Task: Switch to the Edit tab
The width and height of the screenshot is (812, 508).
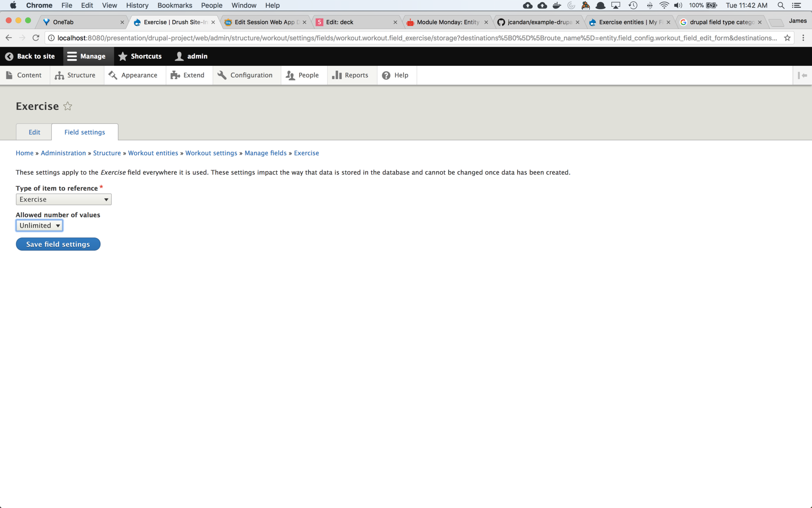Action: (x=34, y=132)
